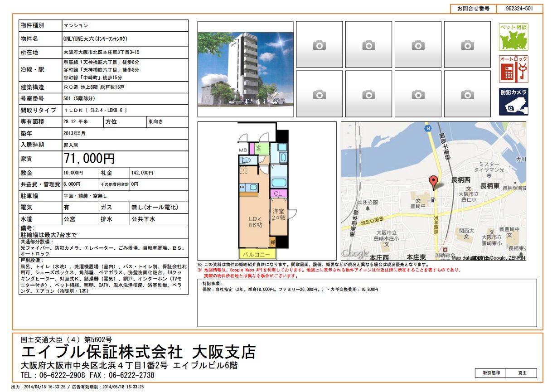Screen dimensions: 557x392
Task: Click deposit amount 10,000円
Action: coord(73,173)
